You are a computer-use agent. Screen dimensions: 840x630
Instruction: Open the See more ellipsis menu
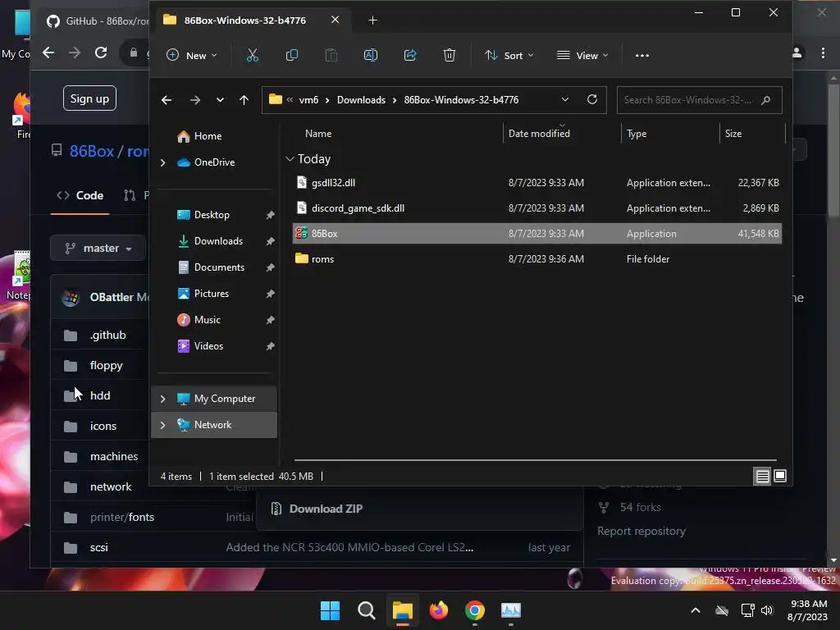coord(641,55)
